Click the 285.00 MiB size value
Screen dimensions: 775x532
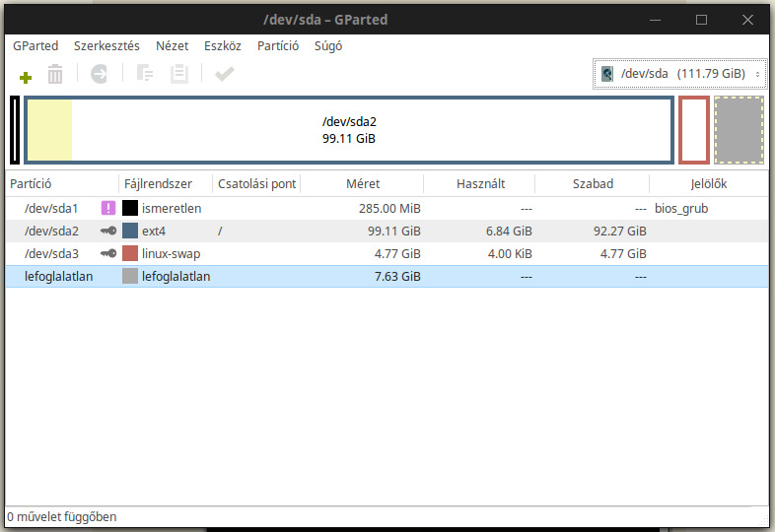[389, 208]
